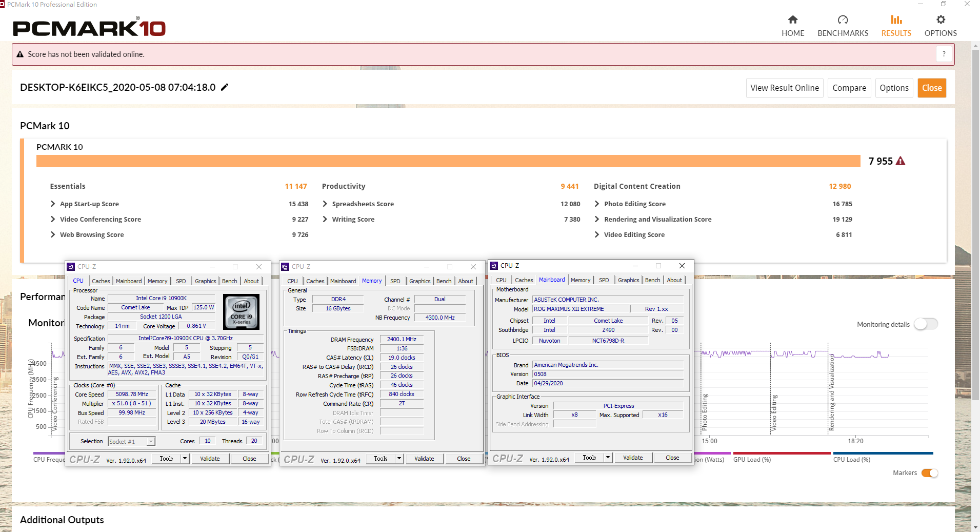Click the icon of the first CPU-Z CPU window

[71, 267]
